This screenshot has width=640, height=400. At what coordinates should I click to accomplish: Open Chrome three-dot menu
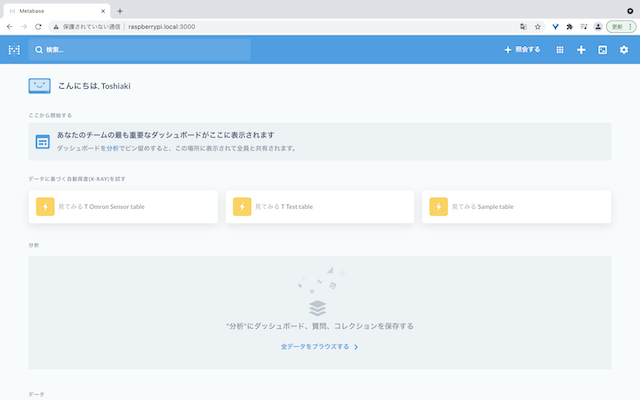click(630, 27)
